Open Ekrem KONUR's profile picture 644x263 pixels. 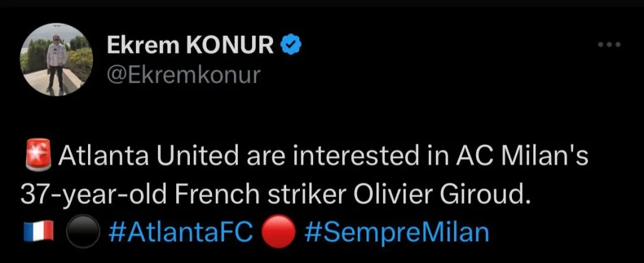pyautogui.click(x=56, y=62)
